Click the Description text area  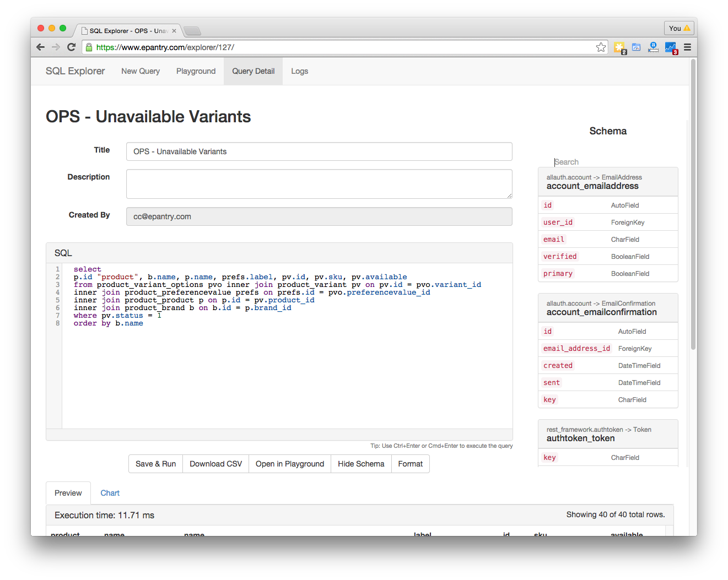point(319,184)
